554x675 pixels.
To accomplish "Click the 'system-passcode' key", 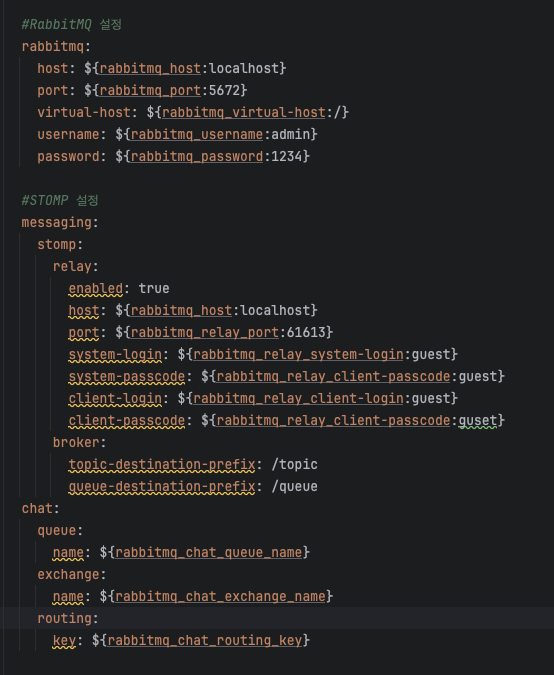I will tap(127, 376).
